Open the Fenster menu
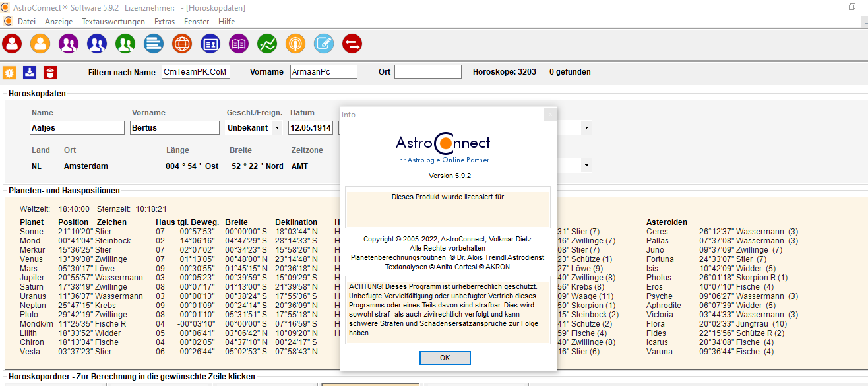This screenshot has height=386, width=868. tap(197, 22)
